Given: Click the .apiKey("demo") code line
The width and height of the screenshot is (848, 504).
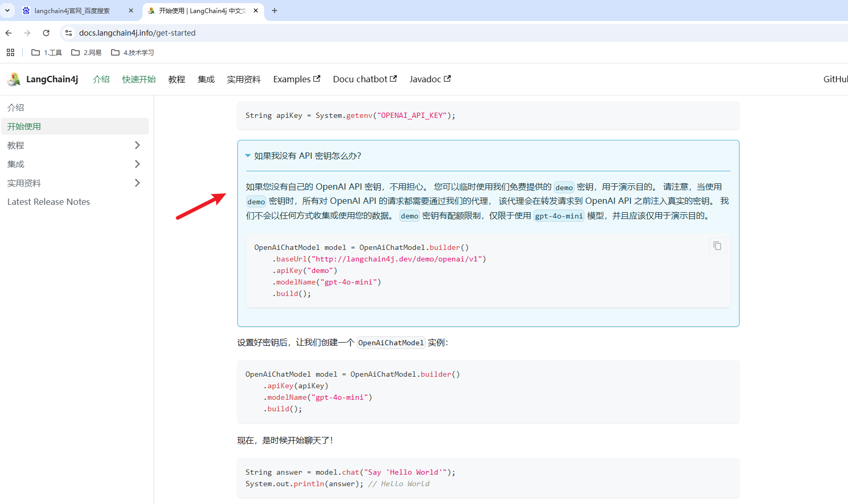Looking at the screenshot, I should pos(305,270).
